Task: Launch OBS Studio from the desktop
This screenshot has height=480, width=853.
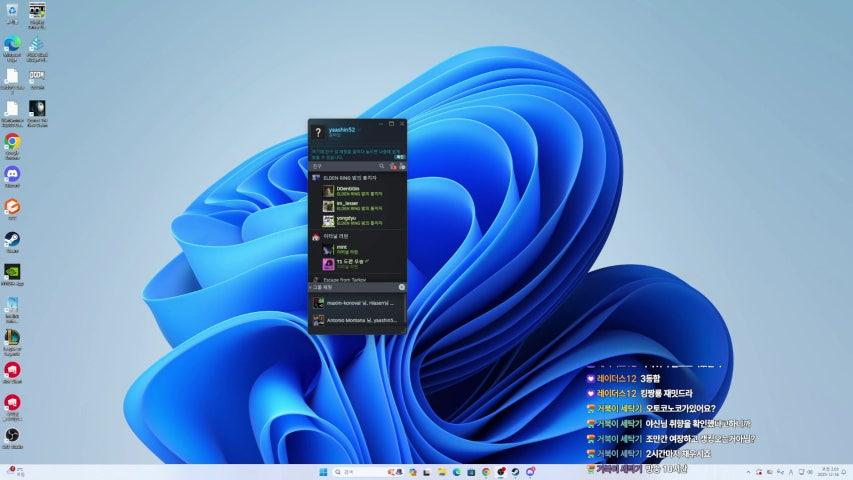Action: tap(12, 436)
